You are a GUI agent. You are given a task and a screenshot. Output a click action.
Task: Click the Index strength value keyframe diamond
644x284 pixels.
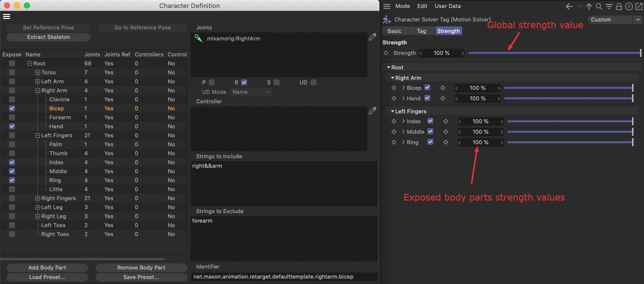[x=446, y=121]
